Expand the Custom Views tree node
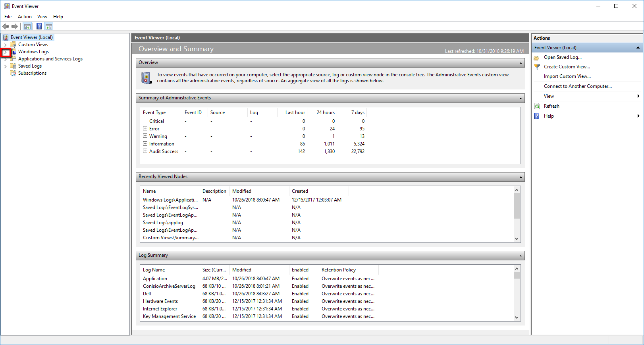Image resolution: width=644 pixels, height=345 pixels. point(5,45)
